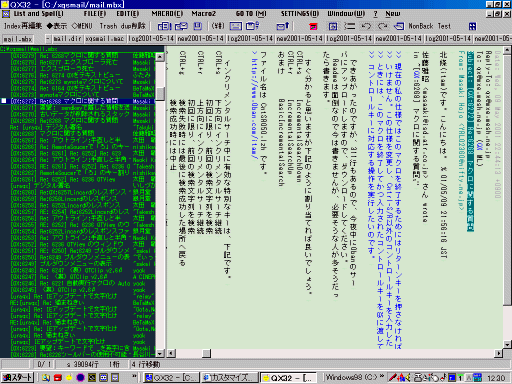Click the blue grid icon after Test
This screenshot has width=512, height=384.
(x=472, y=26)
